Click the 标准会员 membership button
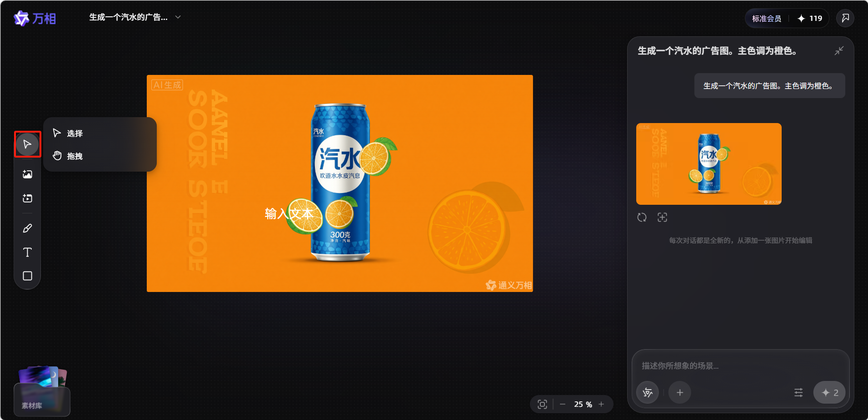This screenshot has width=868, height=420. pyautogui.click(x=766, y=19)
